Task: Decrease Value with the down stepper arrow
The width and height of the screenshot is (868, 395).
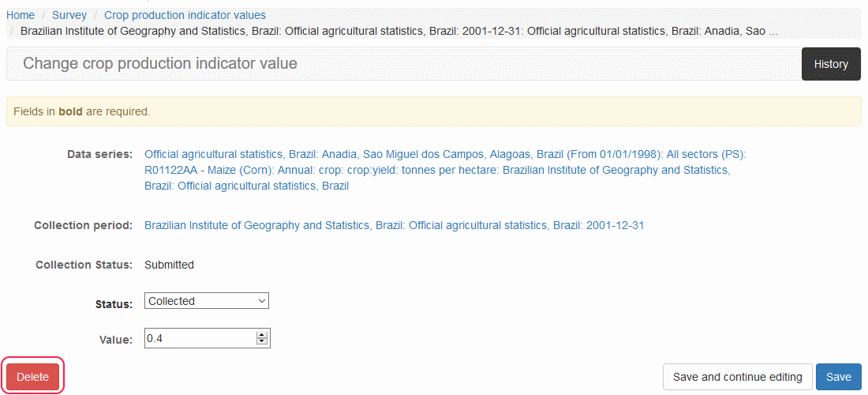Action: pyautogui.click(x=262, y=342)
